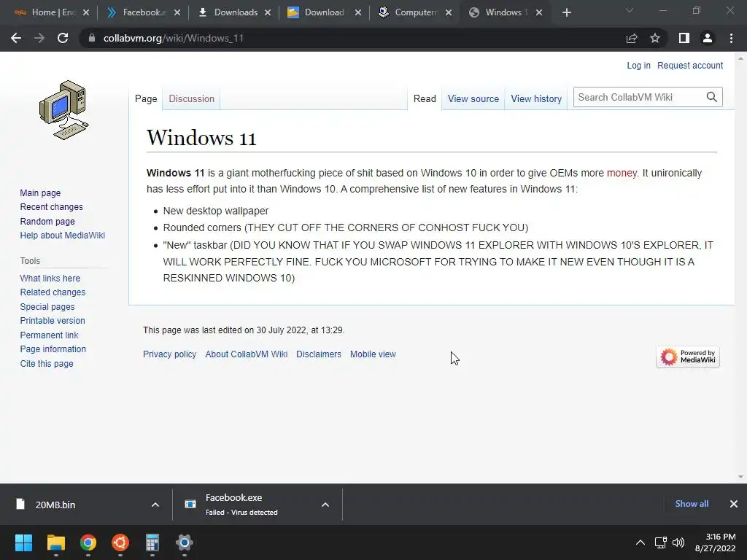Reload the current page
This screenshot has height=560, width=747.
(63, 38)
